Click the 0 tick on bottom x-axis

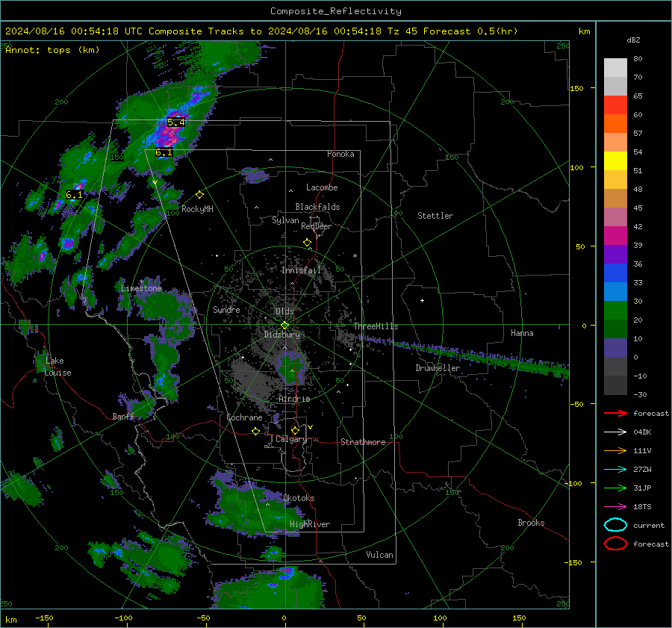tap(284, 618)
